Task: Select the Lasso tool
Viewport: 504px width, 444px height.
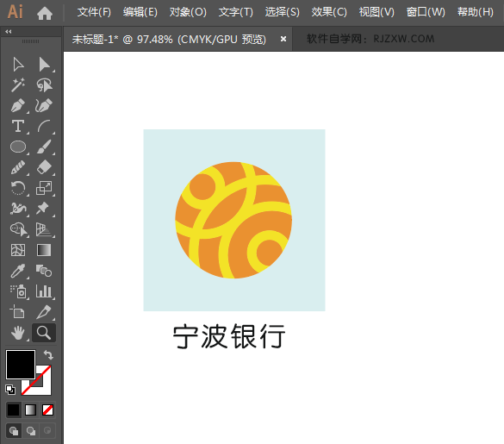Action: point(44,85)
